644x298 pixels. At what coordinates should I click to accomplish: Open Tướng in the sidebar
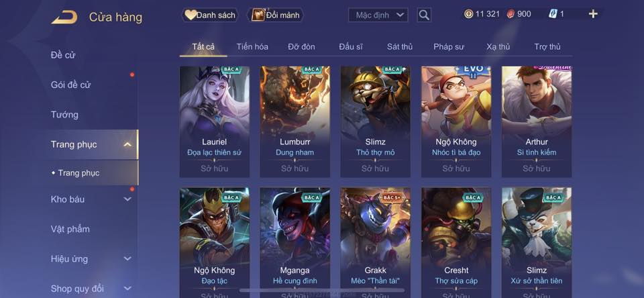point(64,115)
